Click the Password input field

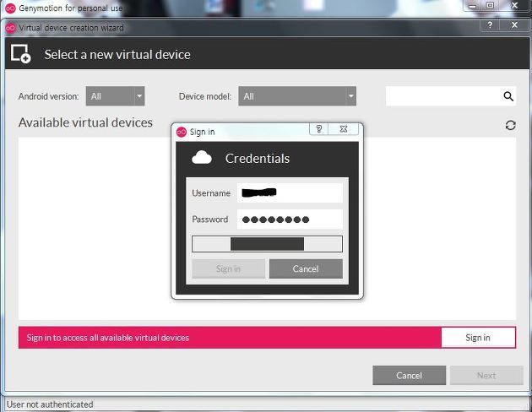(290, 219)
